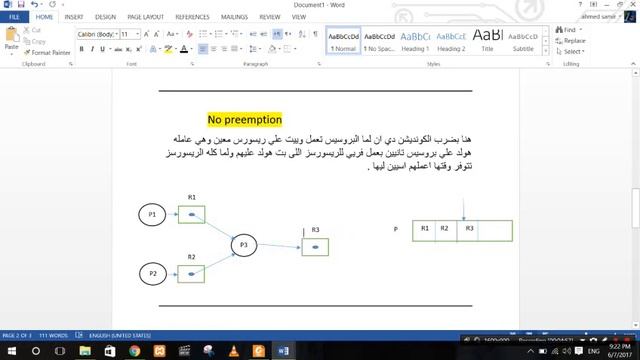The height and width of the screenshot is (360, 640).
Task: Toggle Subscript formatting
Action: [128, 49]
